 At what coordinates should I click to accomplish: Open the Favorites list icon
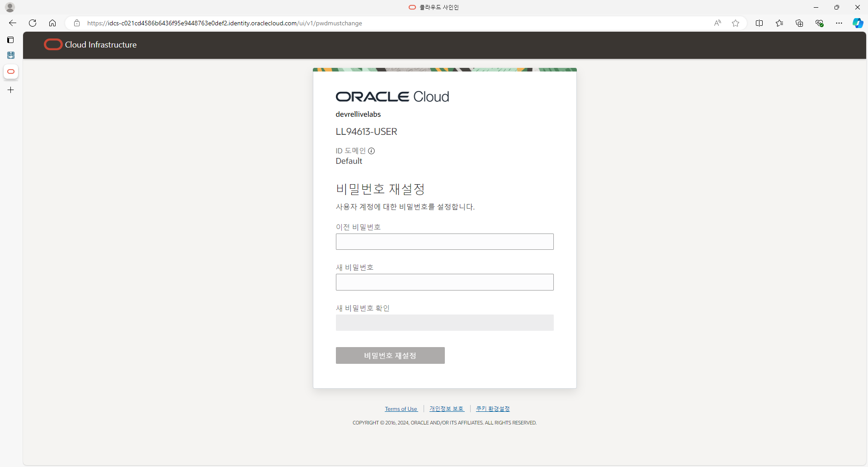point(779,23)
